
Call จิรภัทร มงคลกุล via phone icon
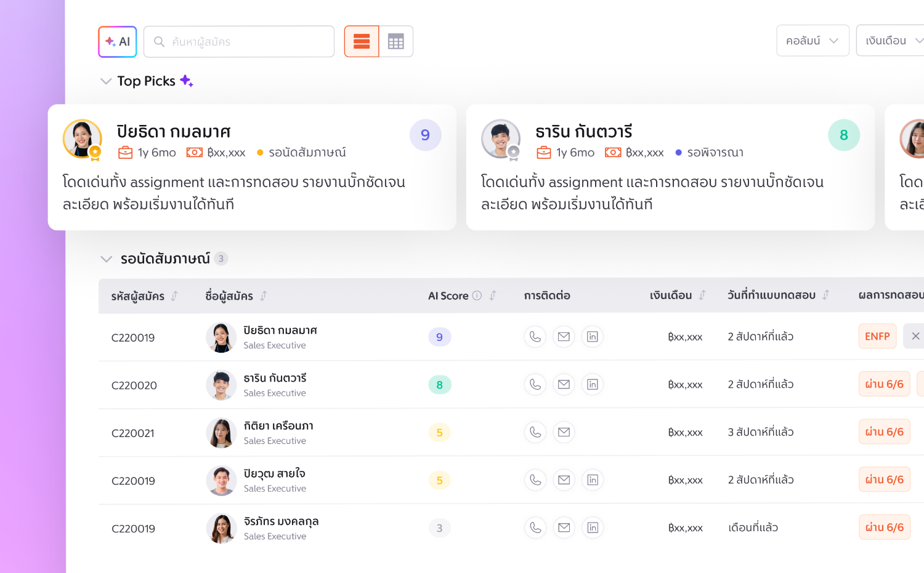point(535,527)
